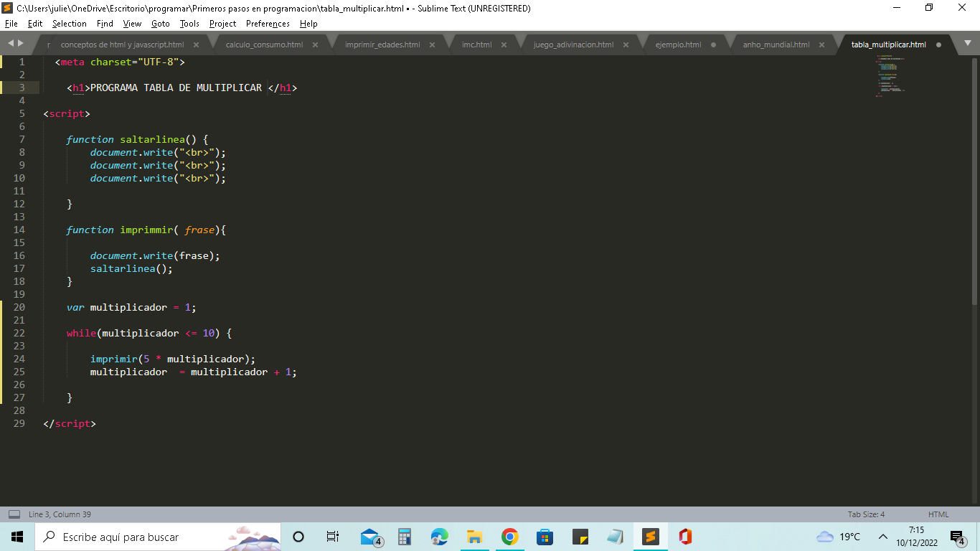Click the frase parameter on line 14

(x=199, y=230)
